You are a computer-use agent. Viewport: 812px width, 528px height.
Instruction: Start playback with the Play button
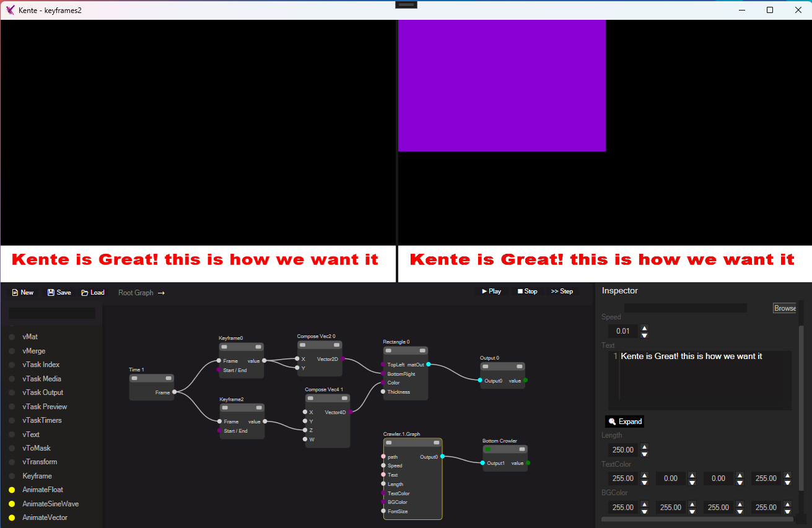click(x=492, y=292)
